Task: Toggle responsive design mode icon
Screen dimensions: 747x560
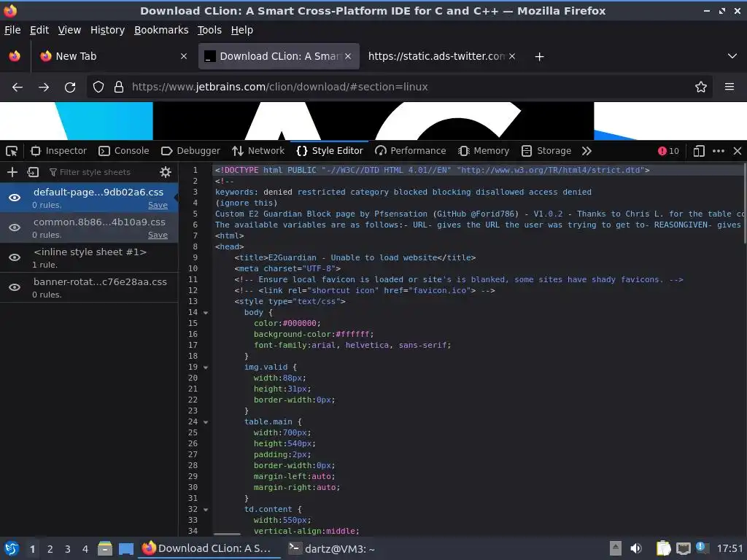Action: pyautogui.click(x=699, y=151)
